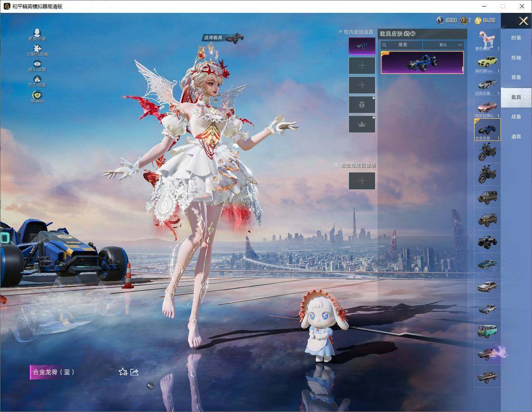Select the 合金龙骨 vehicle thumbnail
The height and width of the screenshot is (412, 532).
[487, 130]
